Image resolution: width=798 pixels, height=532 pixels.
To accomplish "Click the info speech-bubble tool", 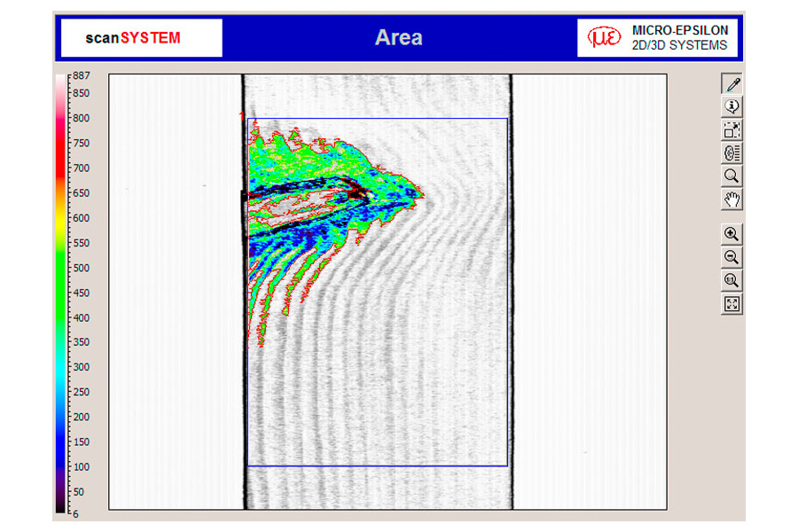I will (x=731, y=106).
